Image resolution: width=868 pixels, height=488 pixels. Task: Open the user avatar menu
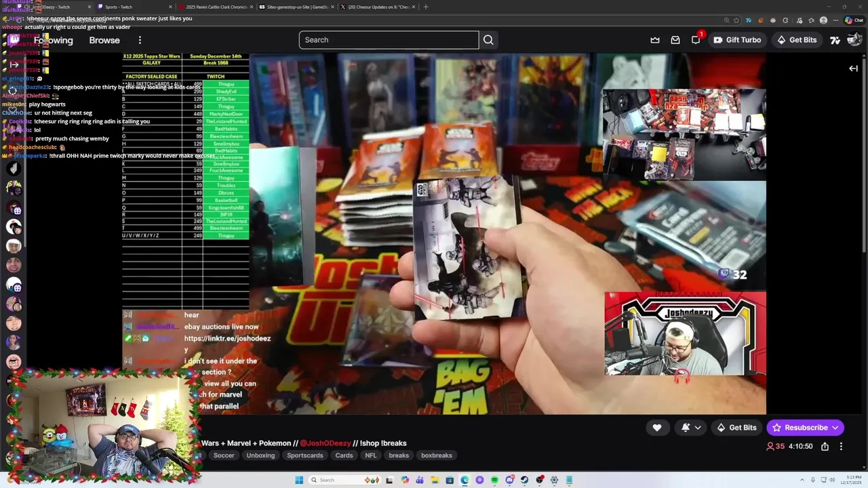click(854, 40)
